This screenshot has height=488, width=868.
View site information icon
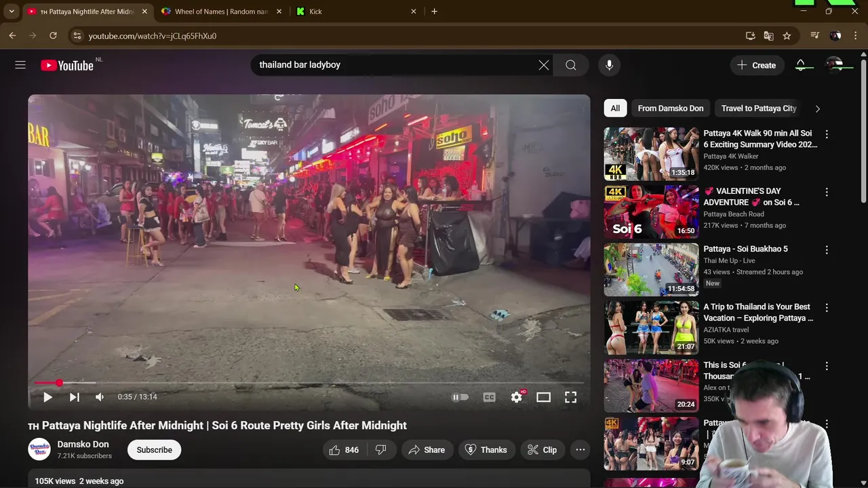click(77, 36)
